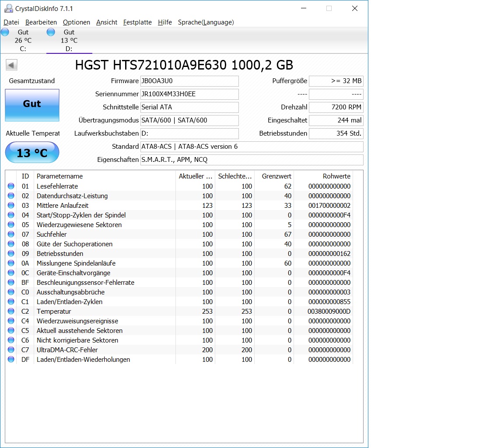This screenshot has height=448, width=504.
Task: Select the C: drive status circle
Action: pos(5,32)
